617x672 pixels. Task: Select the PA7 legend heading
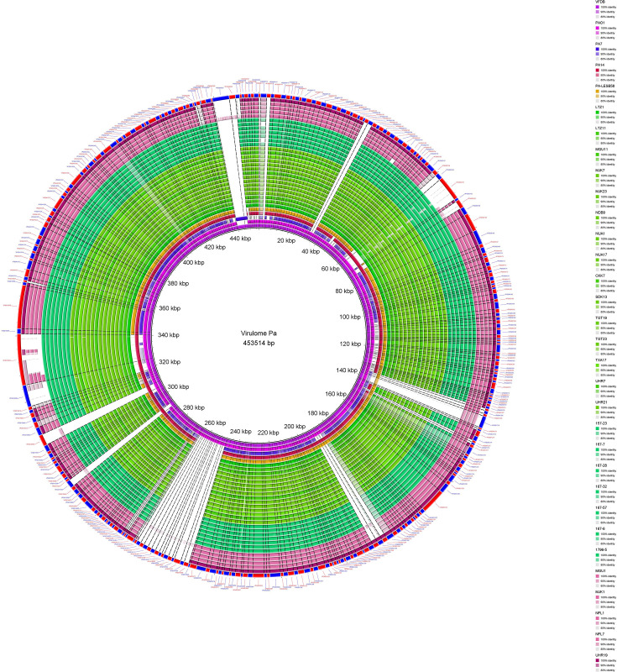(599, 44)
